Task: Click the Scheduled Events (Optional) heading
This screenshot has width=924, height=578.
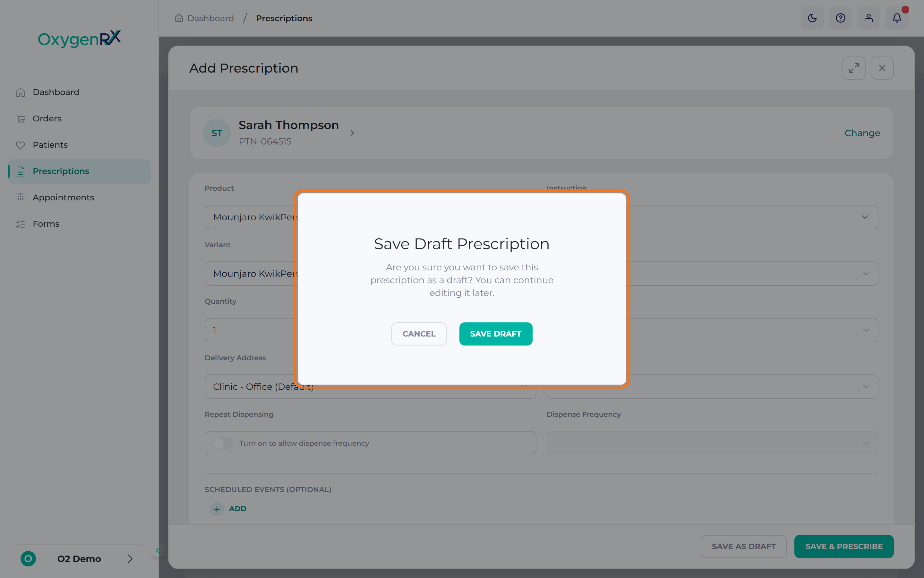Action: [268, 489]
